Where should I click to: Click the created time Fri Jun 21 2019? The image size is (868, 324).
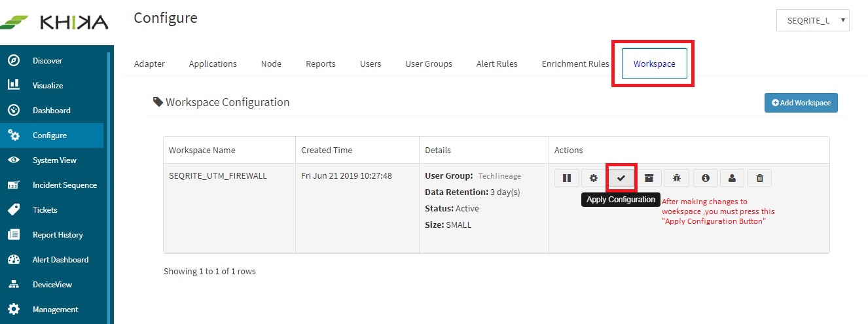point(346,176)
